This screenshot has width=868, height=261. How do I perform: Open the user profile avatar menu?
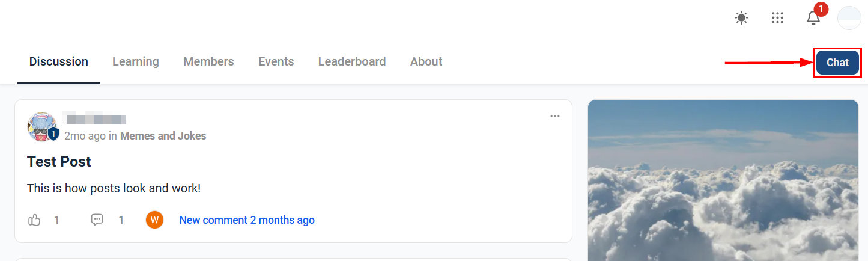point(849,18)
